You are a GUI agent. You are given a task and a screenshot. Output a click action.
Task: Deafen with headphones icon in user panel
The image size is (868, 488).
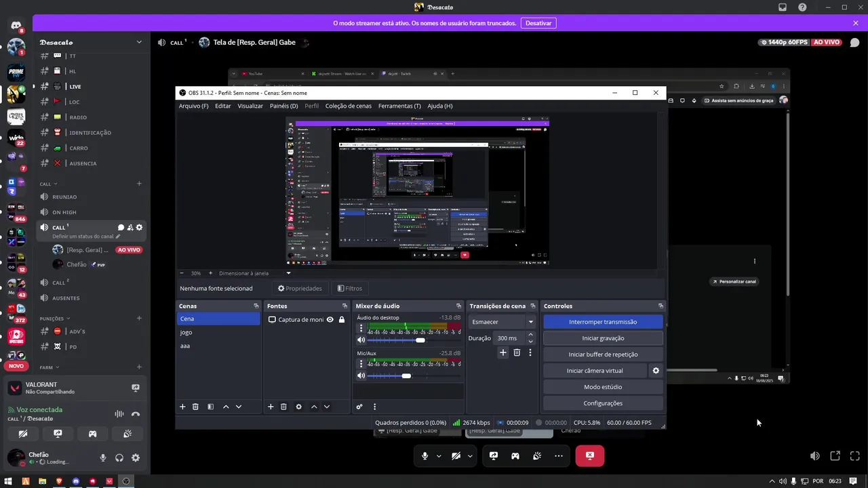click(119, 457)
